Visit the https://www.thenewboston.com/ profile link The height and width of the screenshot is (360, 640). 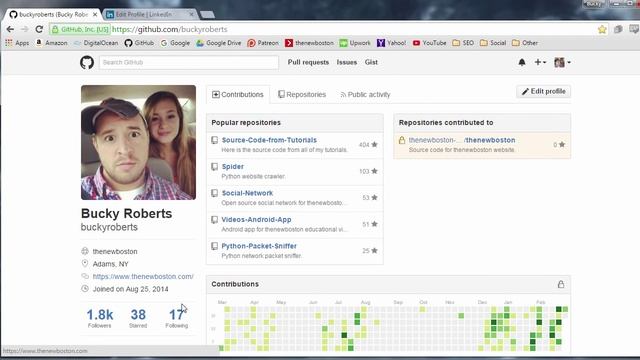pyautogui.click(x=143, y=276)
